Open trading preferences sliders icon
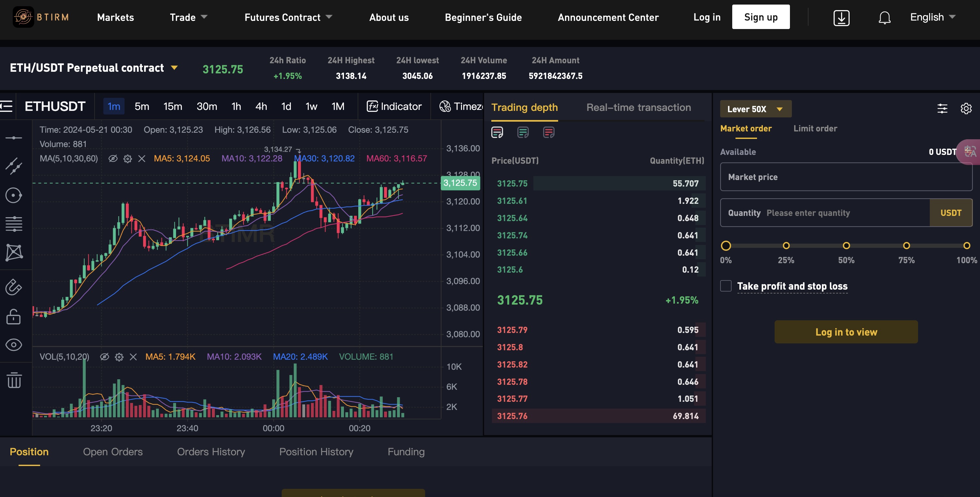This screenshot has width=980, height=497. tap(942, 109)
